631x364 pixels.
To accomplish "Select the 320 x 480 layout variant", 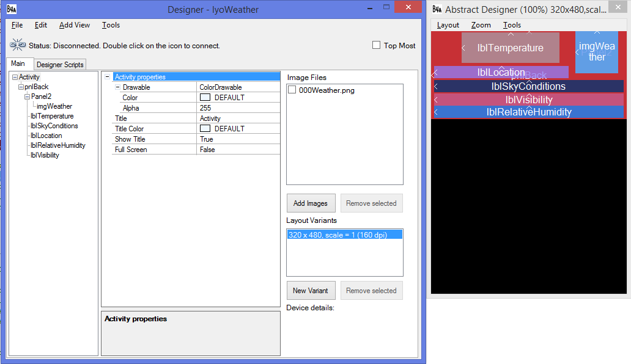I will (344, 235).
